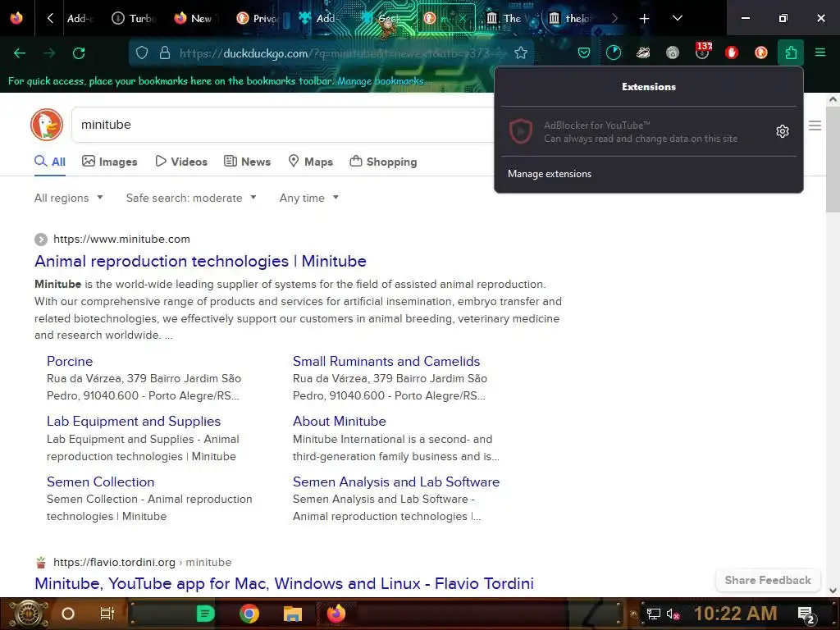Open https://www.minitube.com URL link
Image resolution: width=840 pixels, height=630 pixels.
coord(121,239)
